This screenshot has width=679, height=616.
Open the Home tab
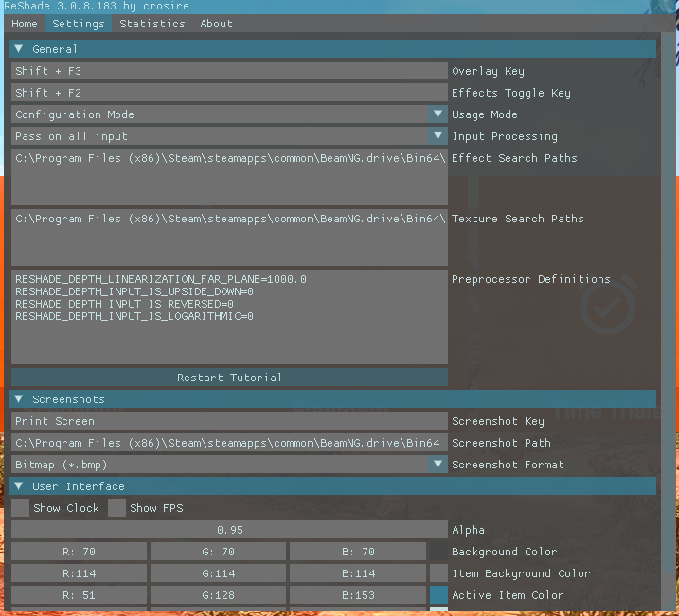point(25,24)
